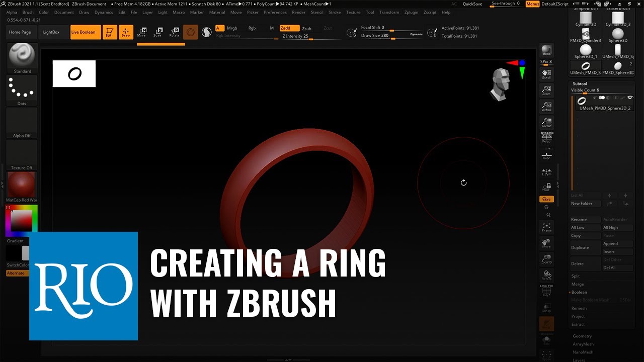Open the MatCap Red Wax material picker
The image size is (644, 362).
pyautogui.click(x=22, y=187)
